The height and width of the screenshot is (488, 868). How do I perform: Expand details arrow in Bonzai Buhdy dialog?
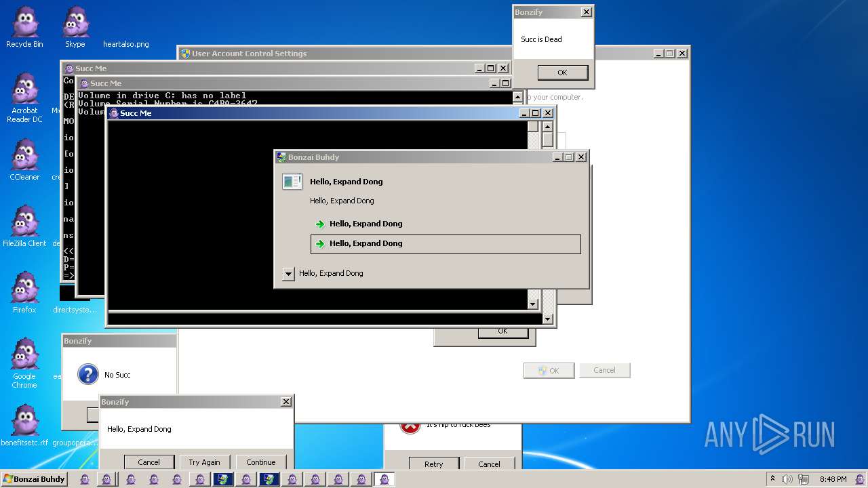pyautogui.click(x=288, y=274)
